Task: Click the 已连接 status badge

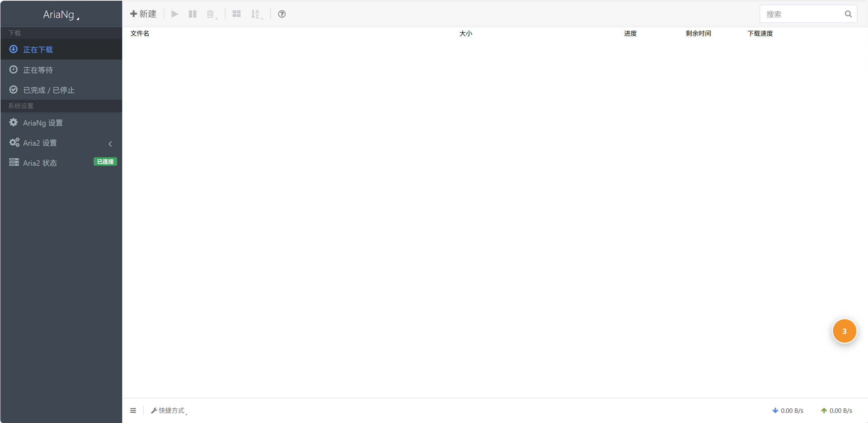Action: pos(106,162)
